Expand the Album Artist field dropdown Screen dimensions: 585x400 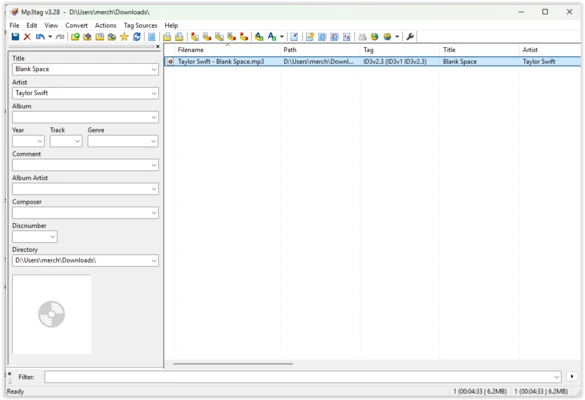(154, 189)
